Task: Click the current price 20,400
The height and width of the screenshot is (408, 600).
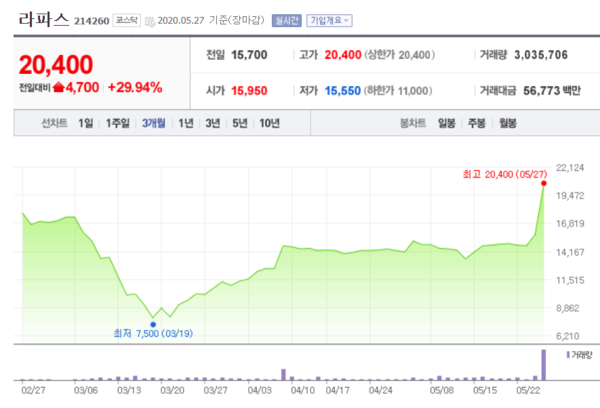Action: [x=56, y=65]
